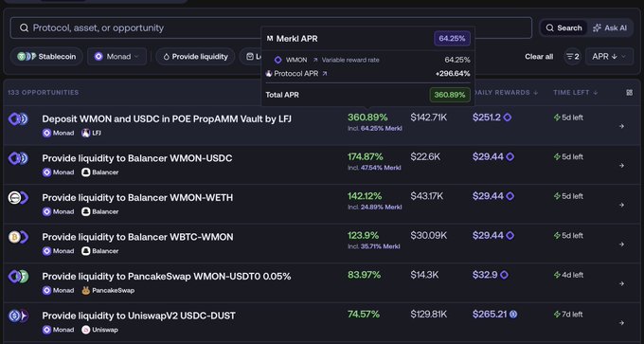The height and width of the screenshot is (344, 644).
Task: Open Deposit WMON and USDC in POE PropAMM Vault
Action: pos(167,119)
